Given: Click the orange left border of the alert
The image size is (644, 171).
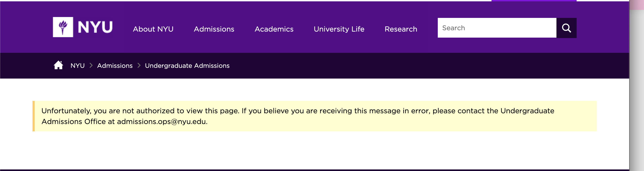Looking at the screenshot, I should (x=34, y=116).
